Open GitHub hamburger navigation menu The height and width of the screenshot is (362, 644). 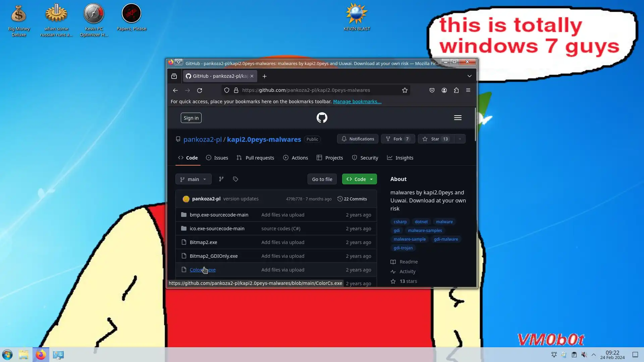[458, 118]
